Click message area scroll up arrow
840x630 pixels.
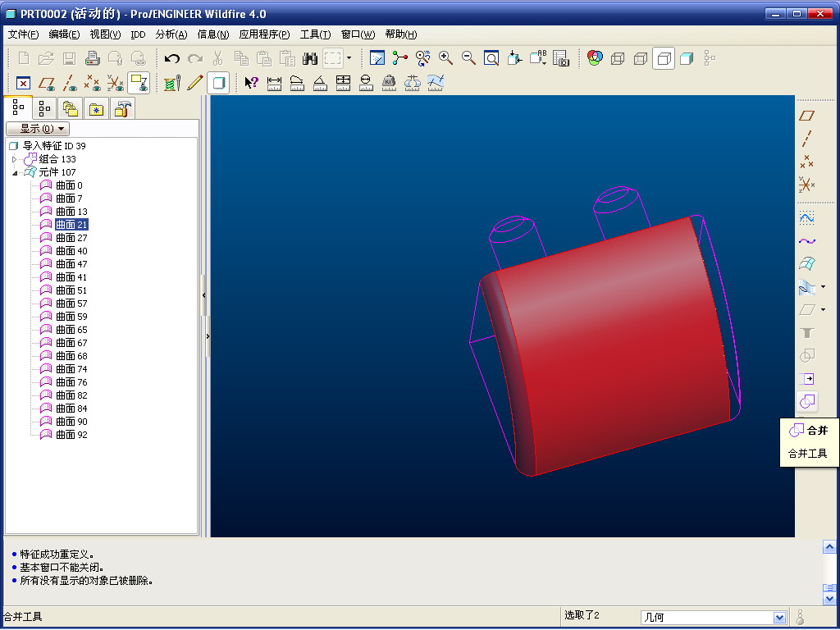[x=829, y=547]
